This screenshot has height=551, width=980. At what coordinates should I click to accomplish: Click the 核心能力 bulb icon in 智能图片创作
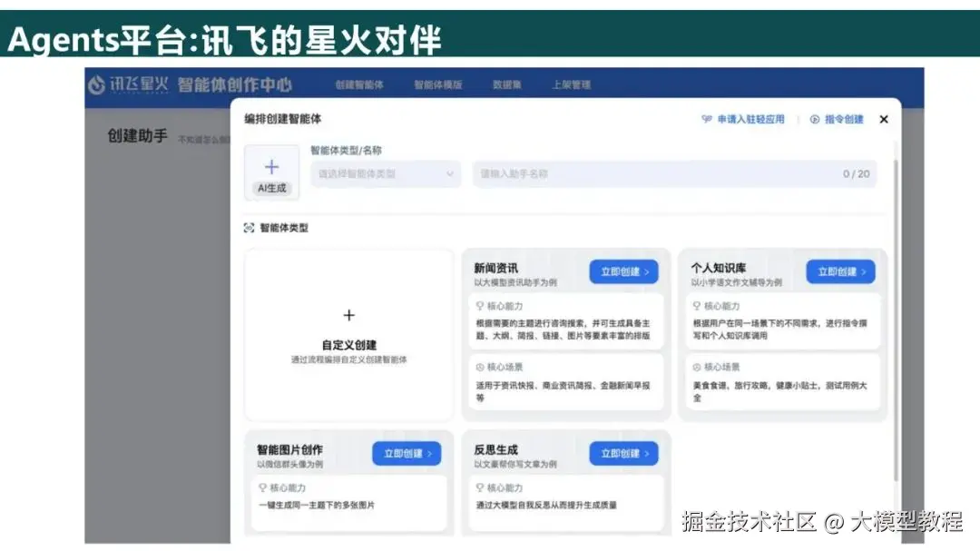click(263, 487)
